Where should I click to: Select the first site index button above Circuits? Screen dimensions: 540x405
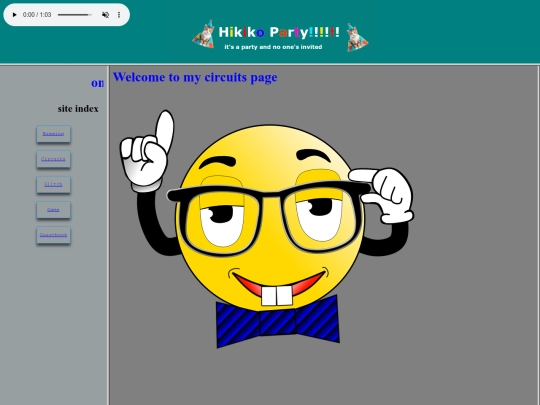click(x=53, y=134)
